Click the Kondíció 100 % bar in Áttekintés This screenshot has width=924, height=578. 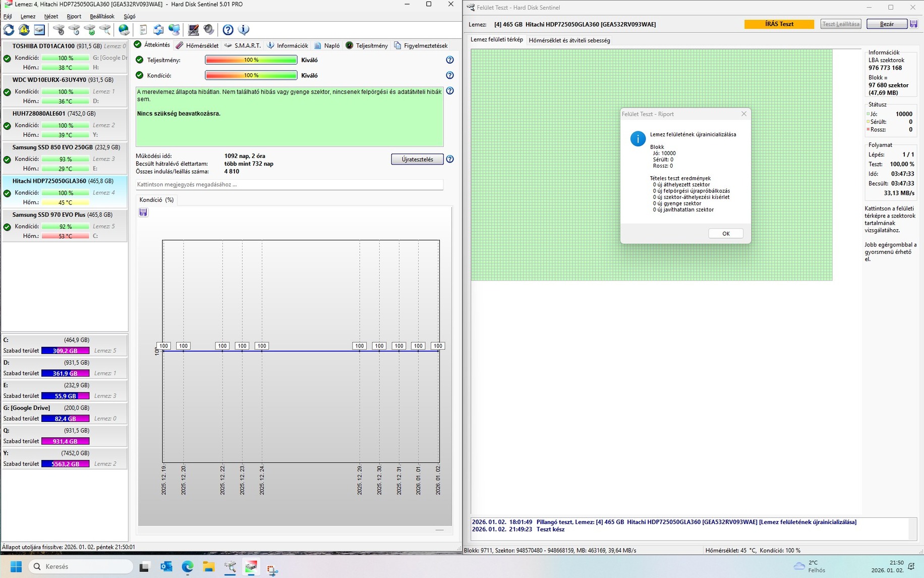pos(251,75)
